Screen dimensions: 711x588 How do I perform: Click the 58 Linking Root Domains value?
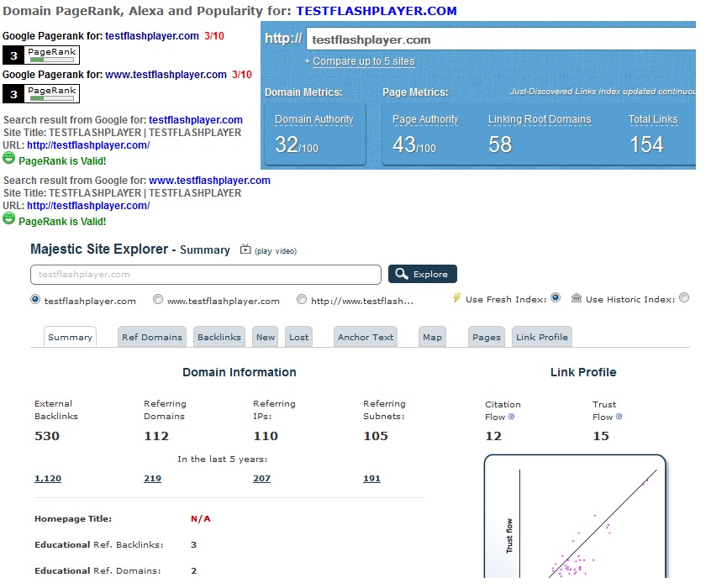500,144
